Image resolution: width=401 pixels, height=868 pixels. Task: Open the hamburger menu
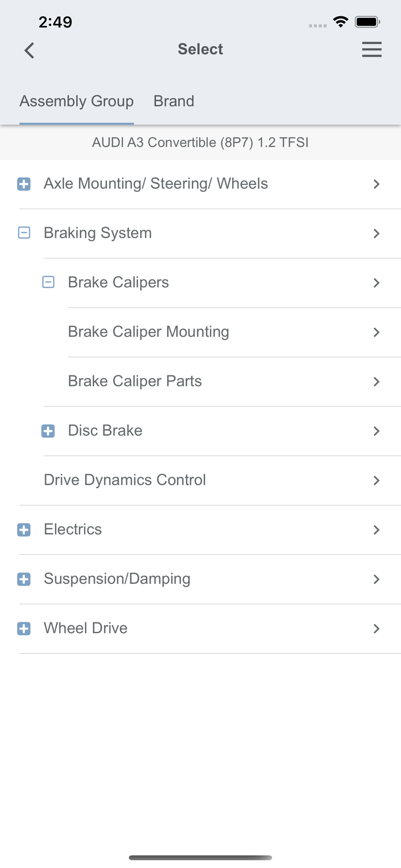[x=372, y=49]
